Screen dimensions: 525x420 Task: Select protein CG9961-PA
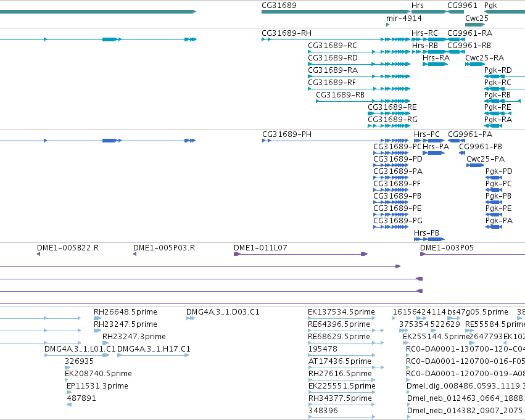coord(470,134)
